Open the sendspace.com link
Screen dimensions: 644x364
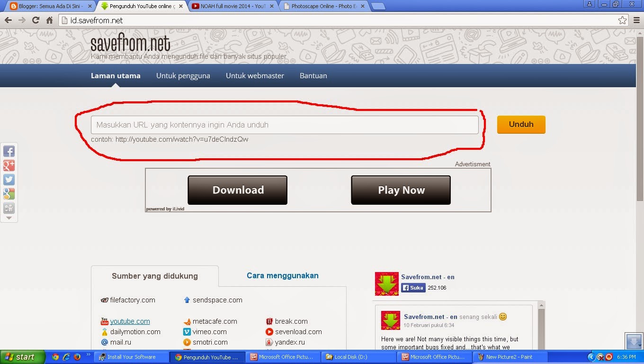(217, 300)
